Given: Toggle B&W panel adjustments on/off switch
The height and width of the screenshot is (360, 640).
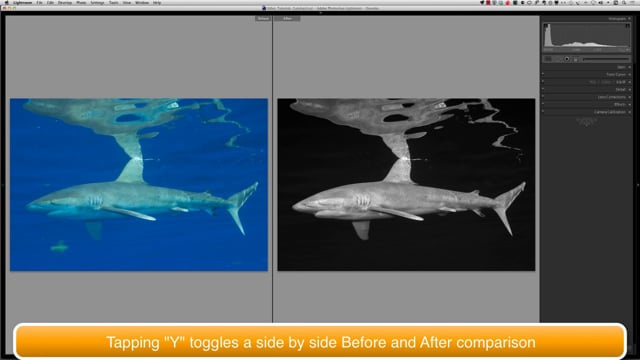Looking at the screenshot, I should [x=543, y=81].
